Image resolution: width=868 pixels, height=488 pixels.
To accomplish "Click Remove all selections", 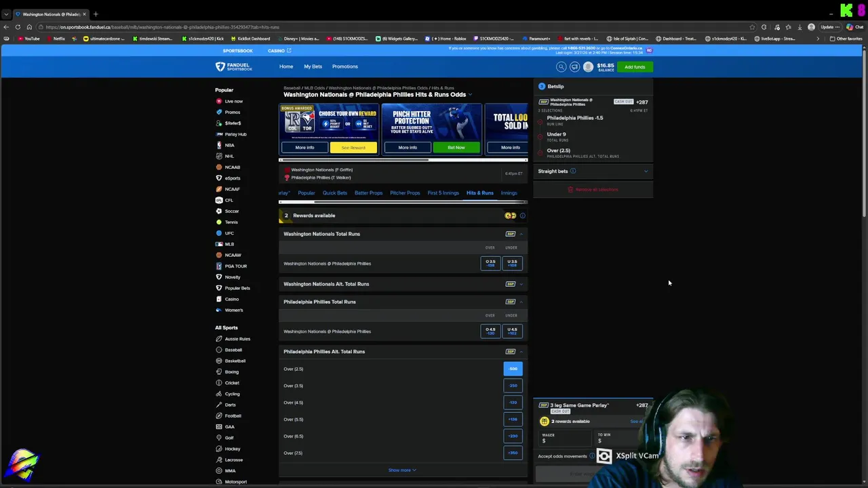I will point(593,190).
